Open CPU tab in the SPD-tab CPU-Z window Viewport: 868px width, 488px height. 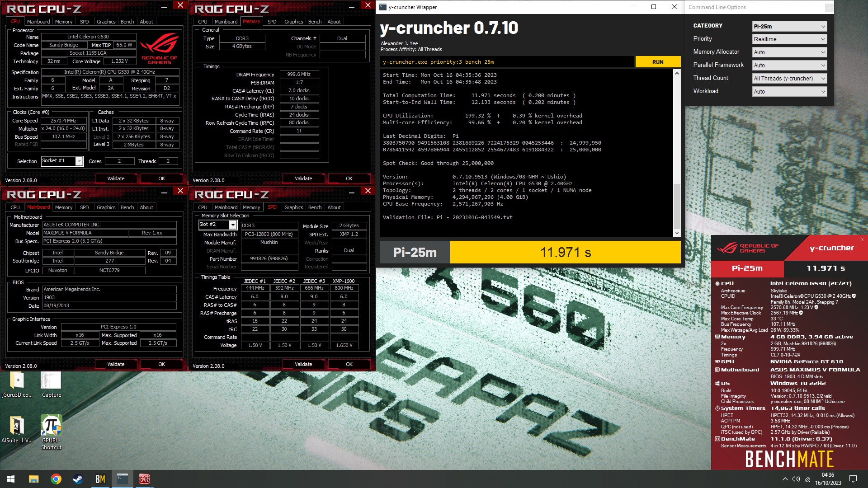[203, 207]
